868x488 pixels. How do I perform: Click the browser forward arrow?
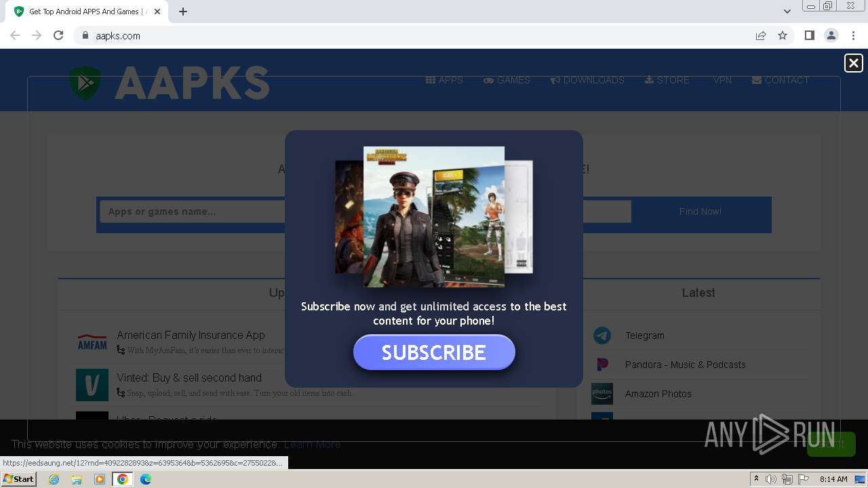point(37,35)
